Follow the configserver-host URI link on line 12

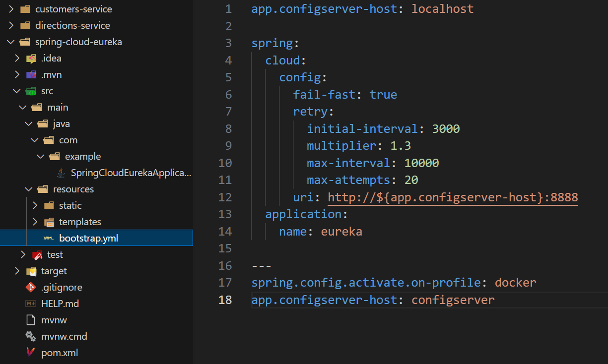453,197
